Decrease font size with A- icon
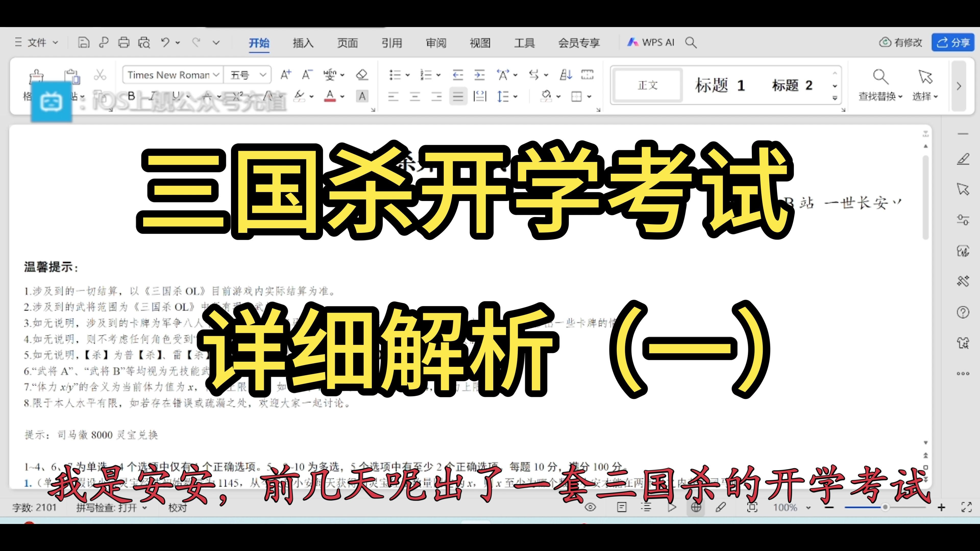The image size is (980, 551). (307, 74)
